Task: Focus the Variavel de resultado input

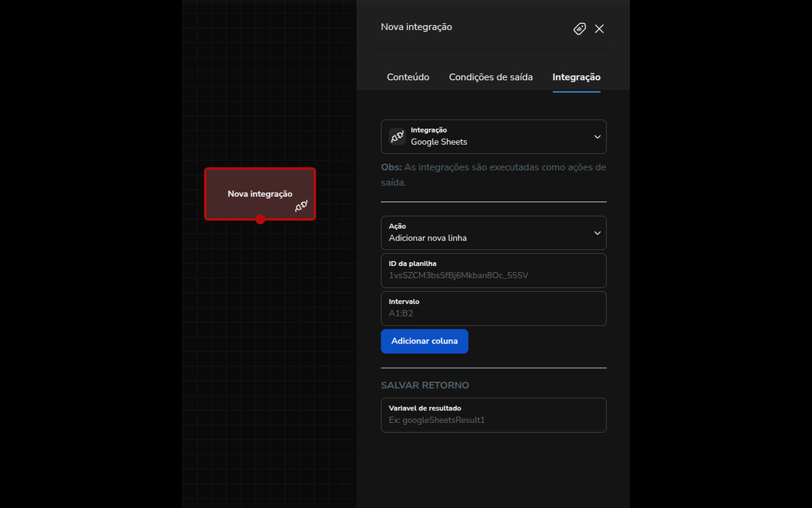Action: [494, 420]
